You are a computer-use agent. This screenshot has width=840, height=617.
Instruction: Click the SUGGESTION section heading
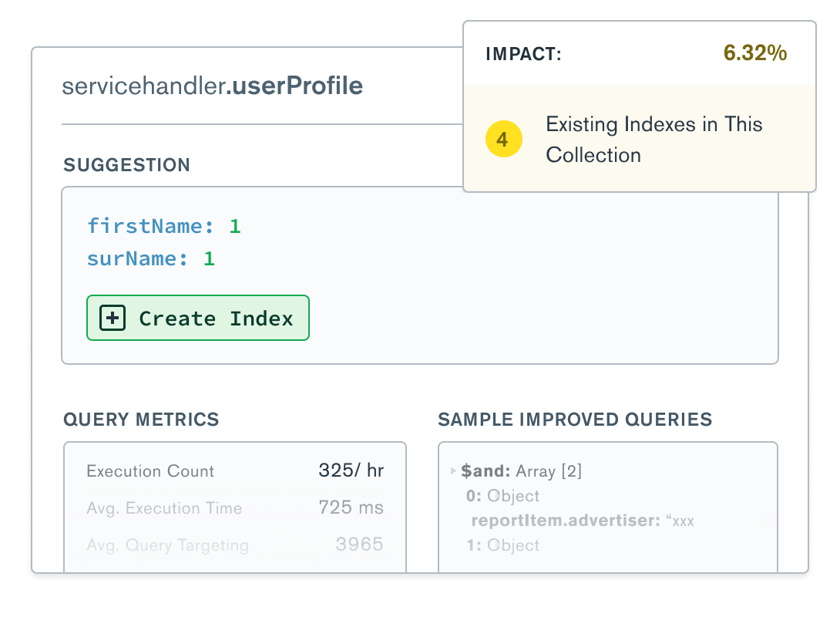click(x=126, y=165)
